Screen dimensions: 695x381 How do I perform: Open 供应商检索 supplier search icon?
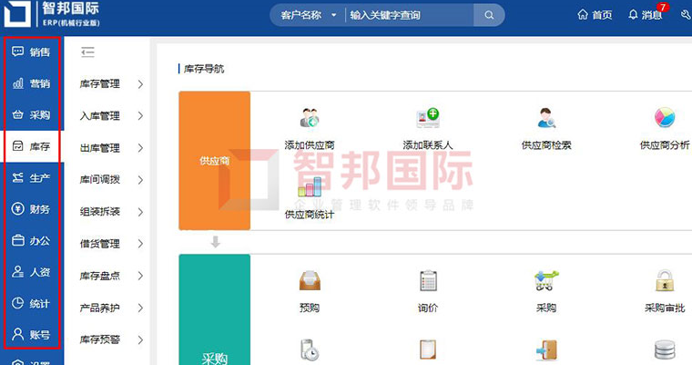pos(546,118)
